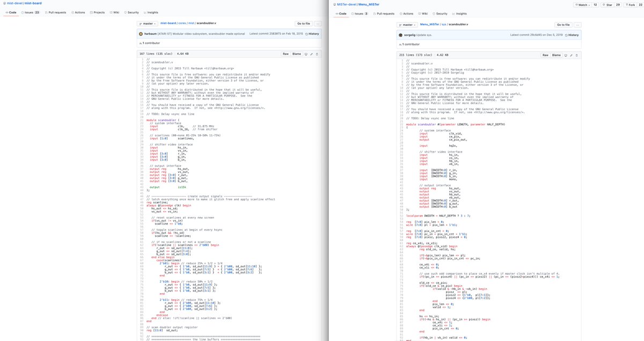Open Wiki tab in mist-board
Viewport: 644px width, 341px height.
pyautogui.click(x=114, y=12)
